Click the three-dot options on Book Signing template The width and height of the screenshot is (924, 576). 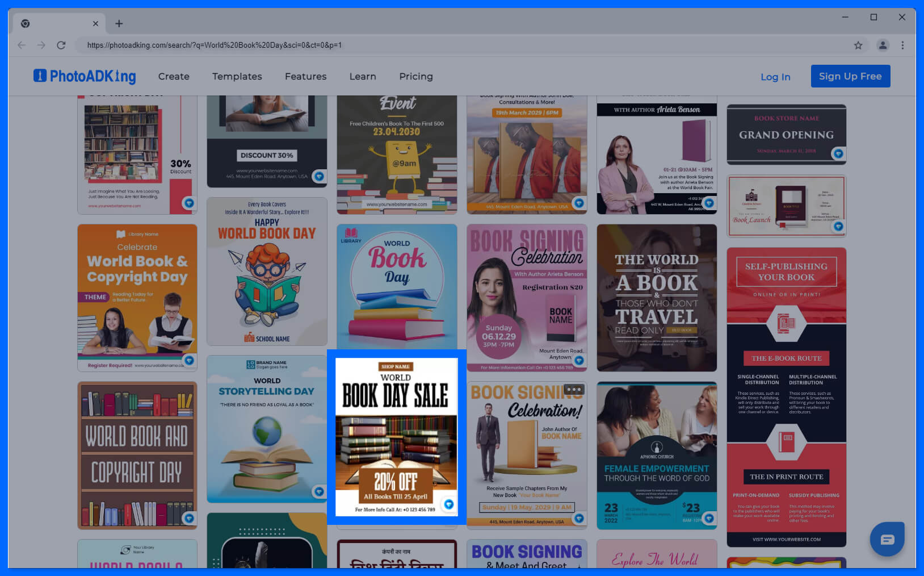click(574, 390)
